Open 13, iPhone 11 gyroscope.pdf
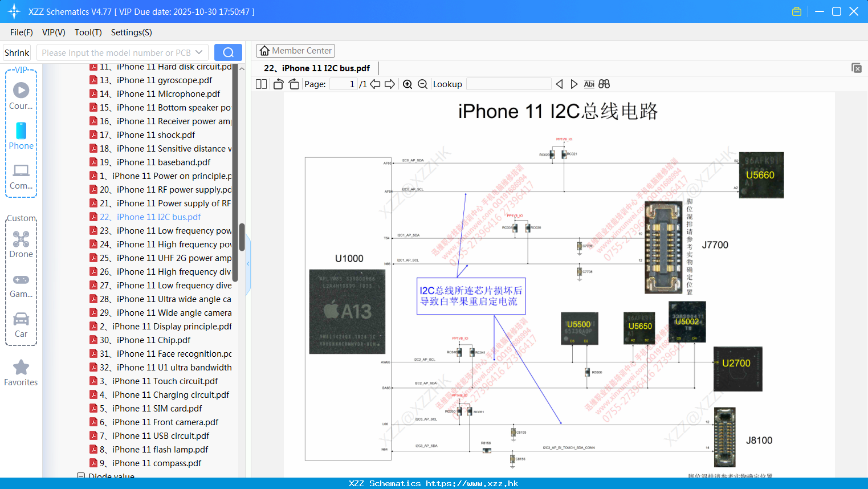Image resolution: width=868 pixels, height=489 pixels. click(x=151, y=80)
